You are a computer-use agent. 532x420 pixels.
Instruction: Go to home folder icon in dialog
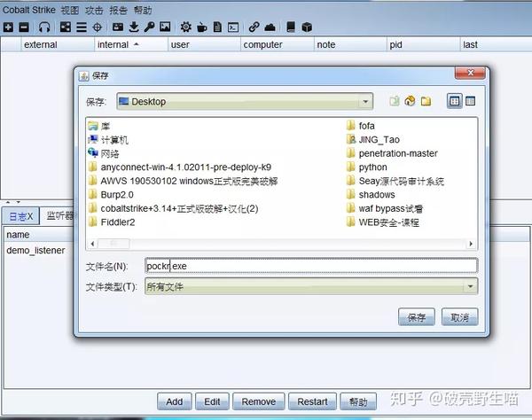(411, 101)
